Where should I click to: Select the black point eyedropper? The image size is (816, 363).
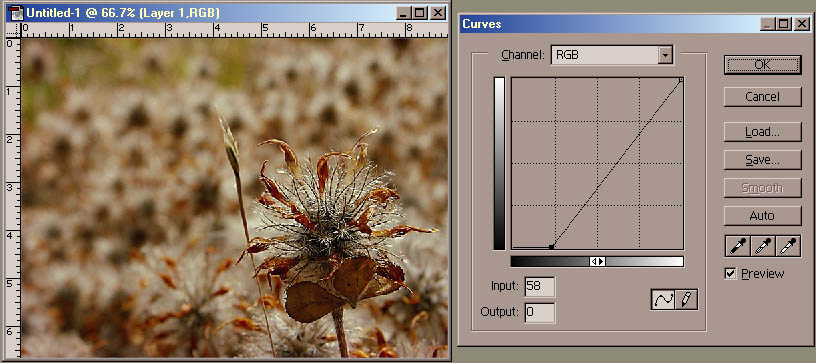[x=737, y=246]
